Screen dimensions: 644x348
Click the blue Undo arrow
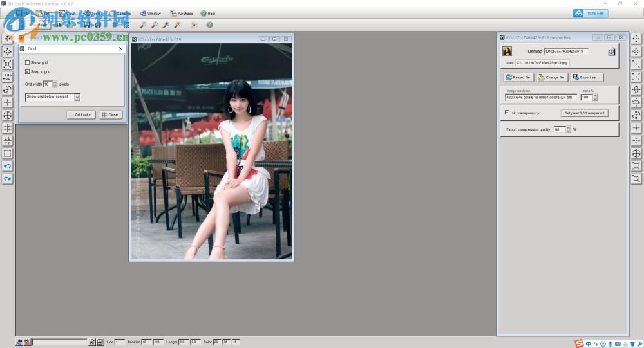coord(7,166)
